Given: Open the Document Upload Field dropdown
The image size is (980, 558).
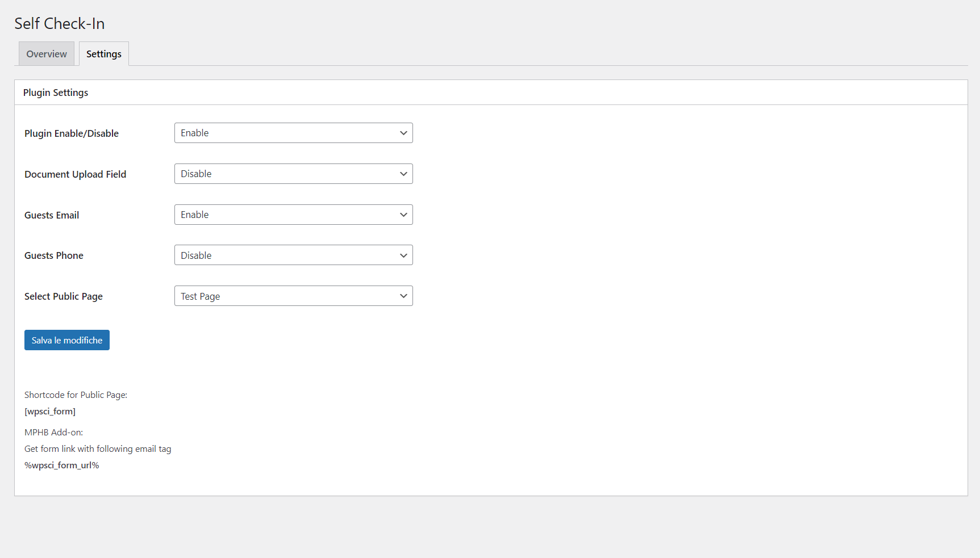Looking at the screenshot, I should coord(293,174).
